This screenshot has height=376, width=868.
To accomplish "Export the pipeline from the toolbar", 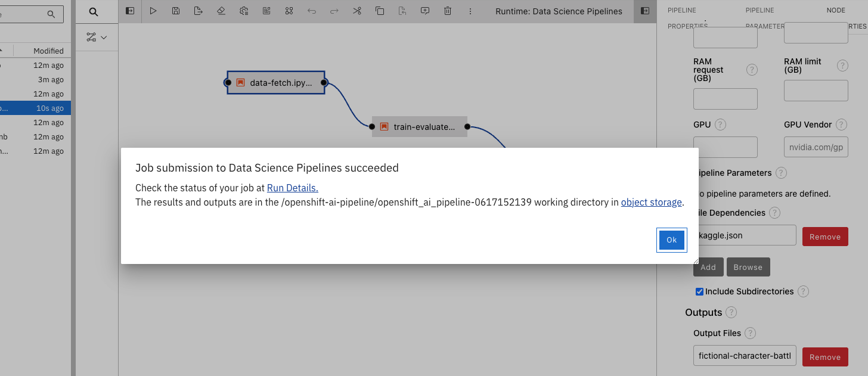I will pyautogui.click(x=199, y=11).
